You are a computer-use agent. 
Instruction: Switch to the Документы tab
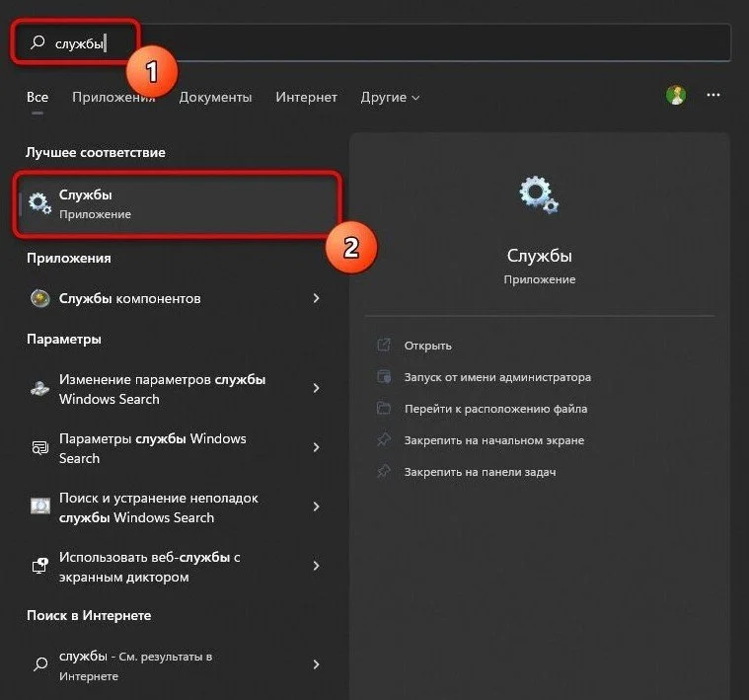[215, 97]
